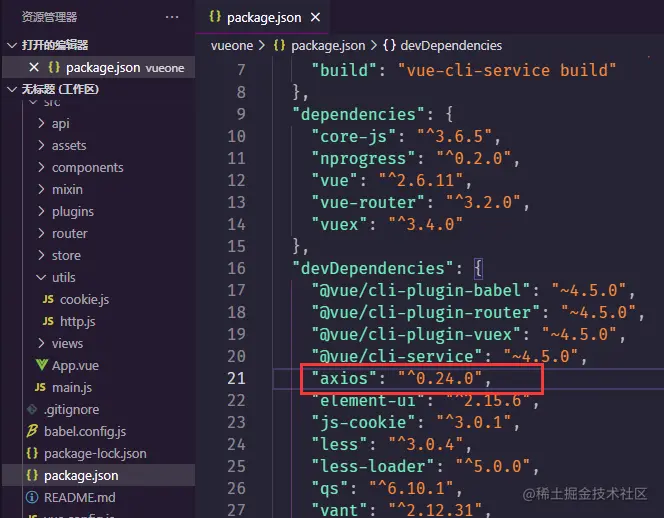Click line number 21 in the gutter

(x=236, y=378)
